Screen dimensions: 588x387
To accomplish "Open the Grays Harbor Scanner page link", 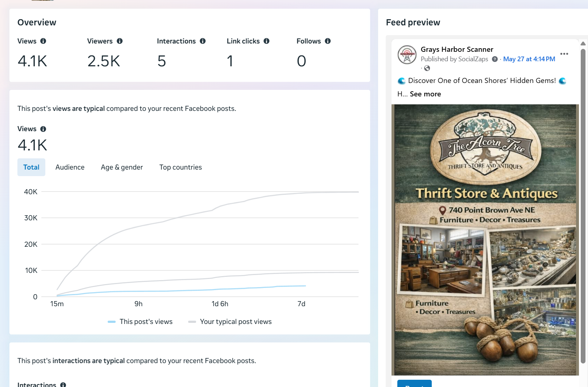I will [x=457, y=49].
